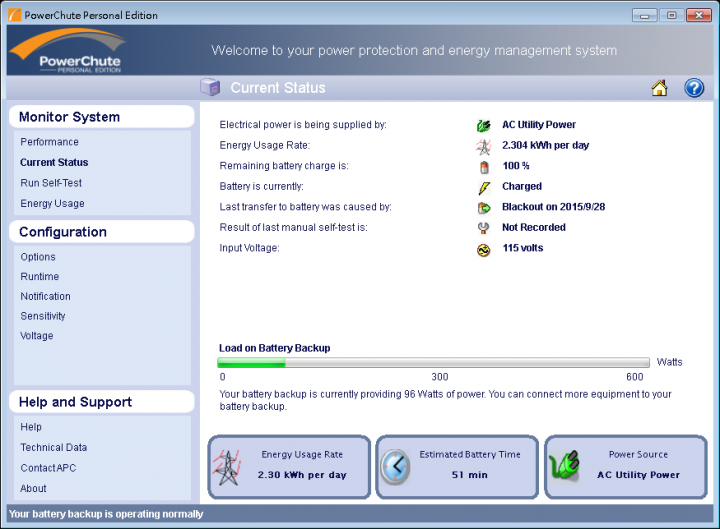720x529 pixels.
Task: Select Current Status in the sidebar
Action: click(54, 163)
